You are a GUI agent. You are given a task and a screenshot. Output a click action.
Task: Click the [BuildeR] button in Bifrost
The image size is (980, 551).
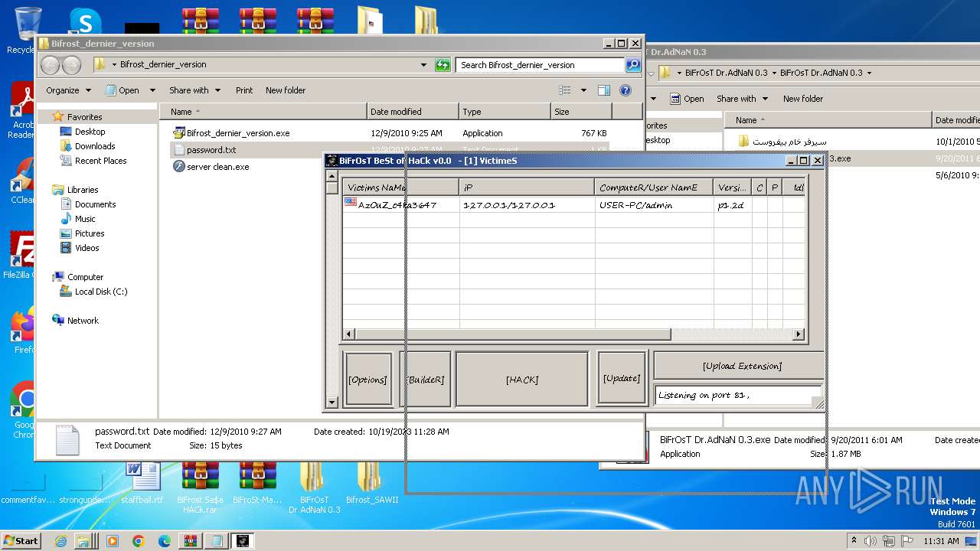tap(426, 379)
